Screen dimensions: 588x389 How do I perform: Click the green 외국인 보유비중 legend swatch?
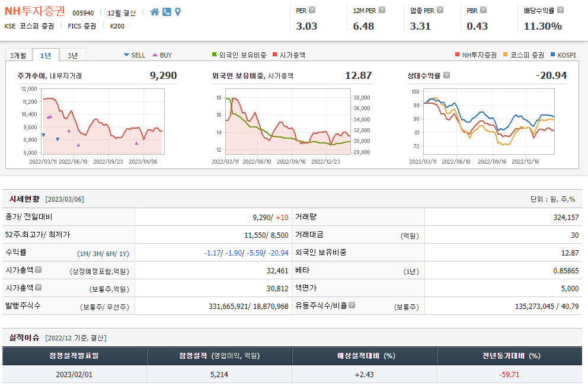(x=214, y=55)
